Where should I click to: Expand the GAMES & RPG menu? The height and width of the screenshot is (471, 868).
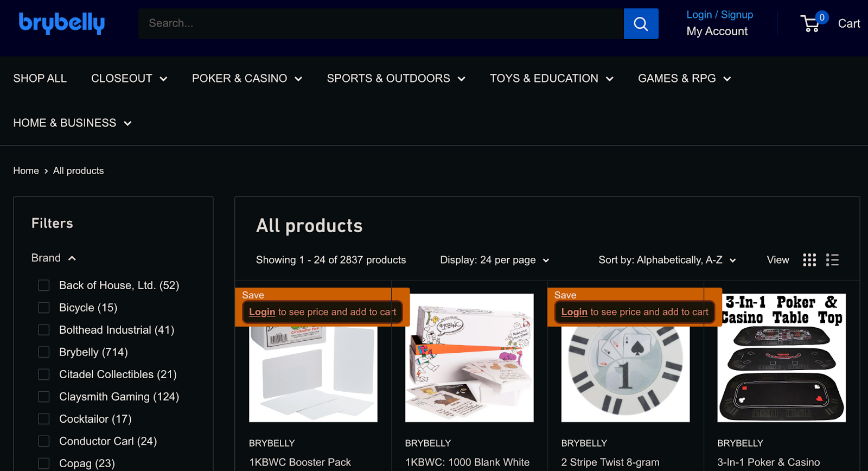tap(685, 78)
